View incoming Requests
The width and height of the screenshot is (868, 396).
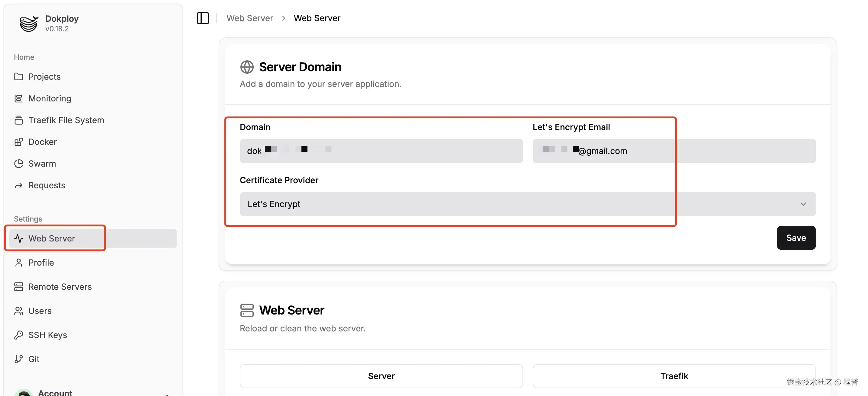tap(47, 185)
